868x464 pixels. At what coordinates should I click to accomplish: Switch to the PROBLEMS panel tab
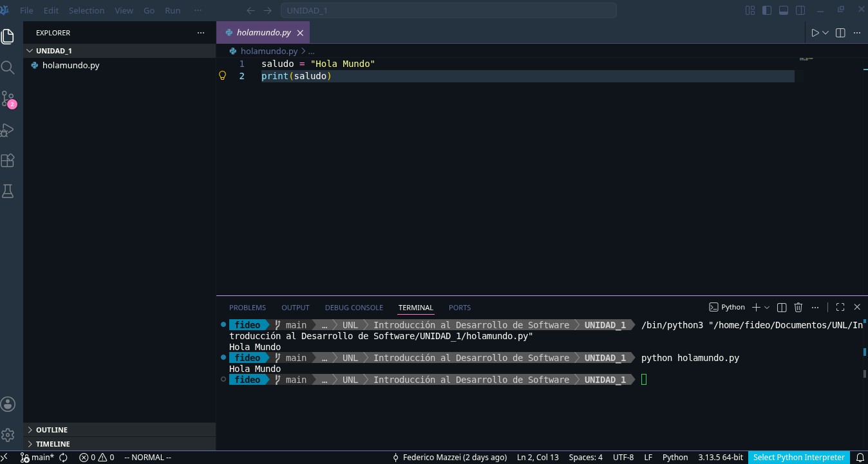pyautogui.click(x=247, y=308)
